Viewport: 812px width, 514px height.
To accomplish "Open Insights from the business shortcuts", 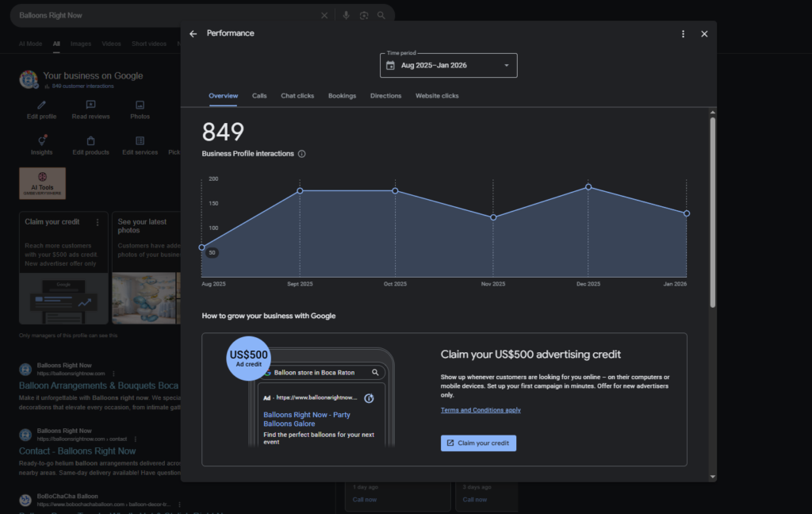I will pos(41,140).
